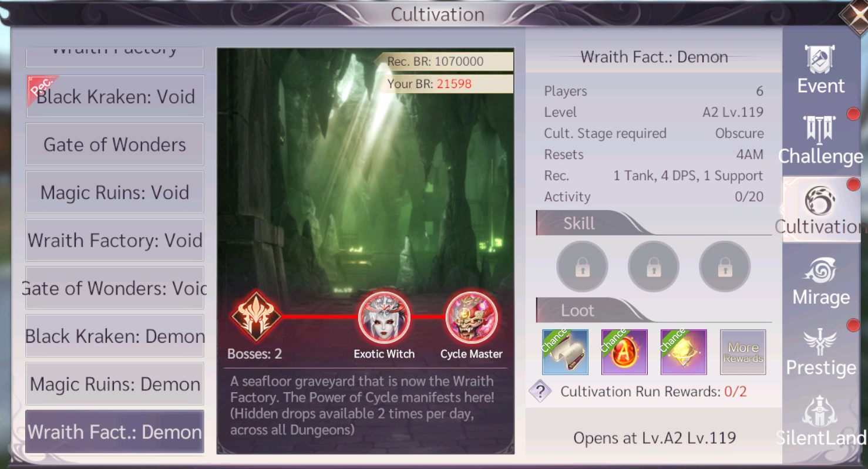Screen dimensions: 868x469
Task: Open the Event sidebar icon
Action: coord(820,69)
